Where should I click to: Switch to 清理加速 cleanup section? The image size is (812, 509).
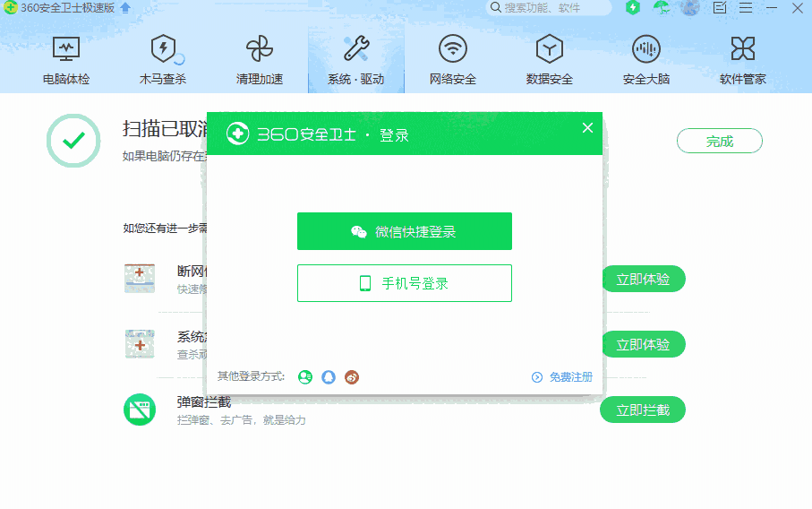pyautogui.click(x=260, y=61)
